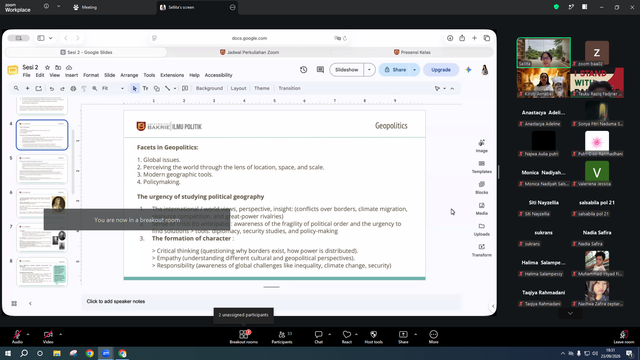Viewport: 640px width, 360px height.
Task: Open the Fit zoom dropdown
Action: coord(113,88)
